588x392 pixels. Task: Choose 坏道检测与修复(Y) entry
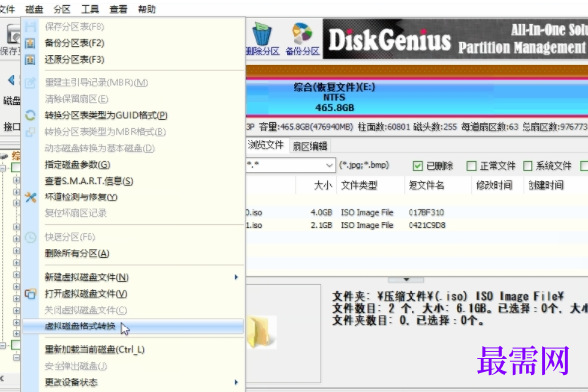133,197
